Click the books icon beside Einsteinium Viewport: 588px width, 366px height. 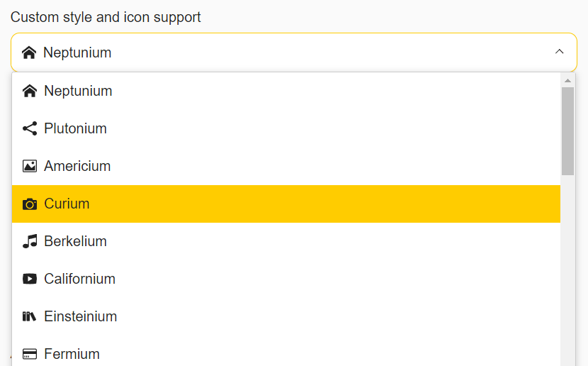click(29, 316)
